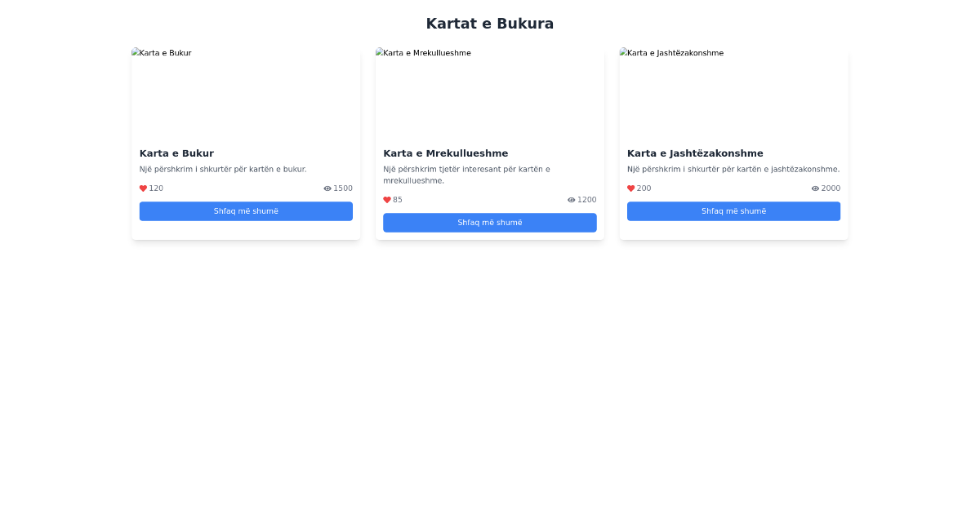Click the eye icon showing 2000 views
This screenshot has height=514, width=980.
pos(817,188)
